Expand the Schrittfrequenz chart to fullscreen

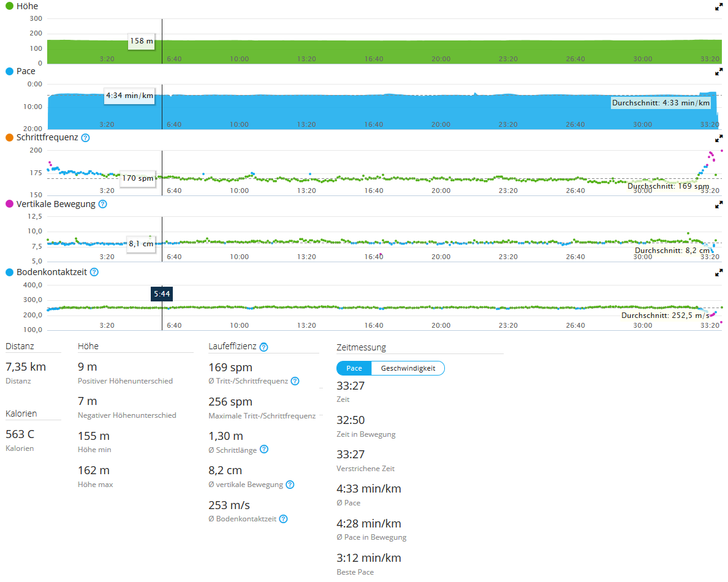(719, 138)
